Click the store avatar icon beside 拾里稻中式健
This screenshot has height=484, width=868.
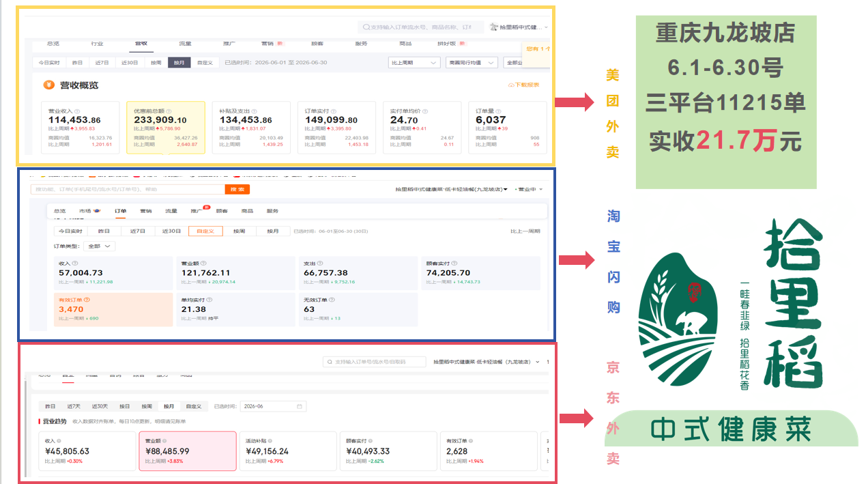pos(494,27)
